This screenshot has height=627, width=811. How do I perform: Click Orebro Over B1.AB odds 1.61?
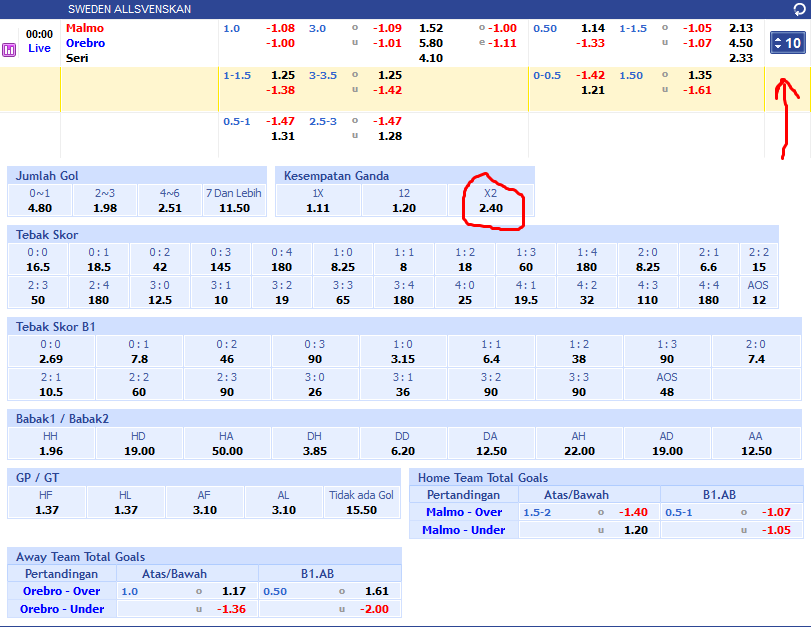(376, 591)
